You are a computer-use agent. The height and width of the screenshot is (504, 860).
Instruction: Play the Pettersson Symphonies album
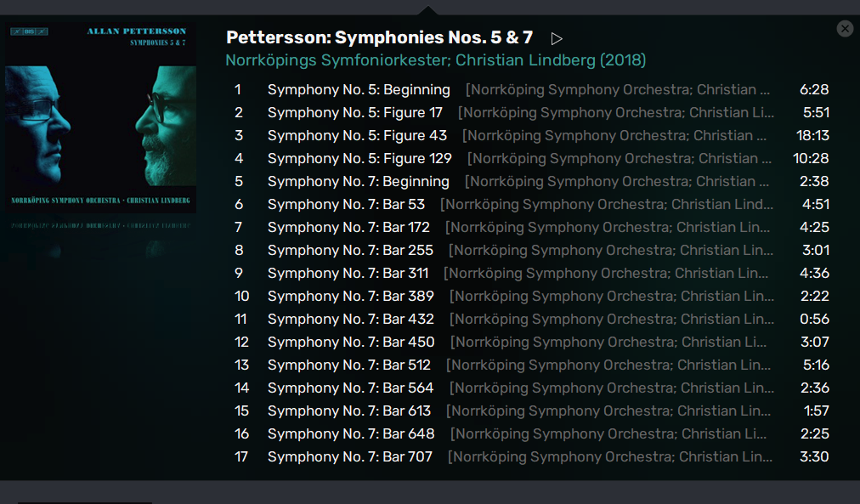557,38
